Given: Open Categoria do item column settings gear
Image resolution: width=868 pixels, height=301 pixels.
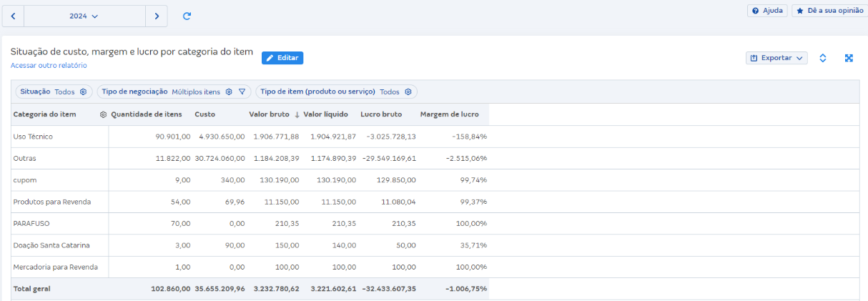Looking at the screenshot, I should tap(103, 114).
